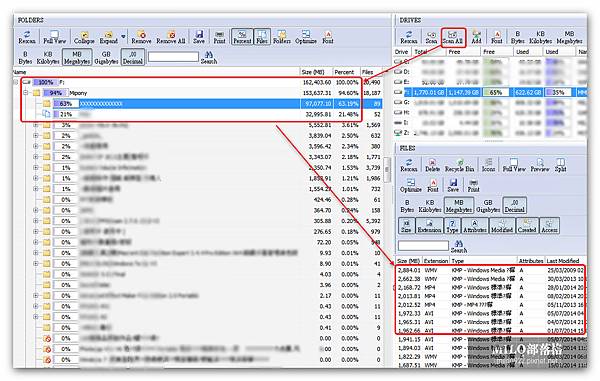Open the dropdown arrow beside Expand
Screen dimensions: 600x381
pos(123,37)
